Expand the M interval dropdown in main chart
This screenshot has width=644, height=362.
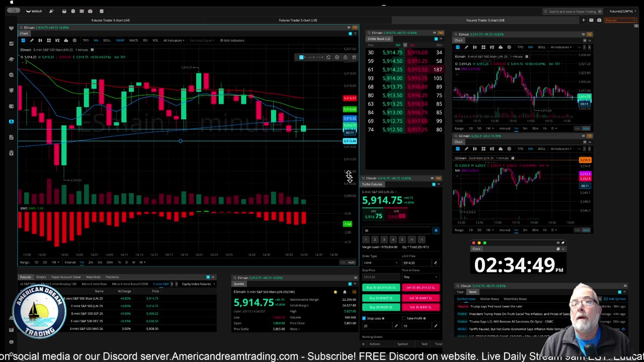[x=142, y=262]
